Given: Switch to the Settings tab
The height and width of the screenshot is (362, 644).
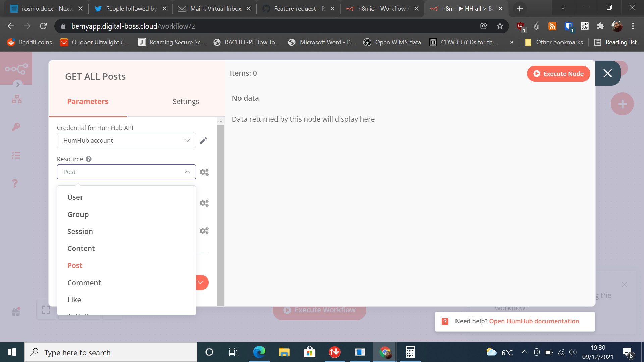Looking at the screenshot, I should tap(186, 101).
